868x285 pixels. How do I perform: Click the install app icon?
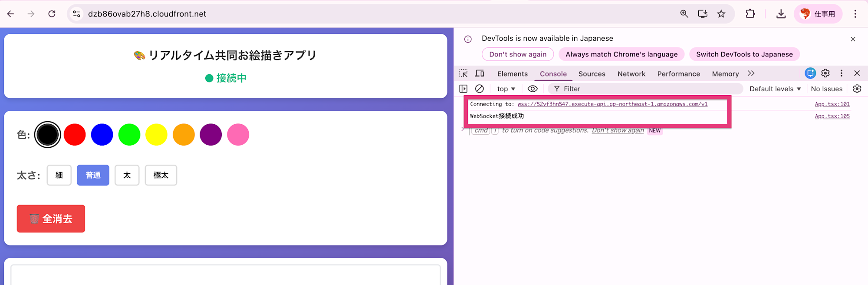click(703, 14)
